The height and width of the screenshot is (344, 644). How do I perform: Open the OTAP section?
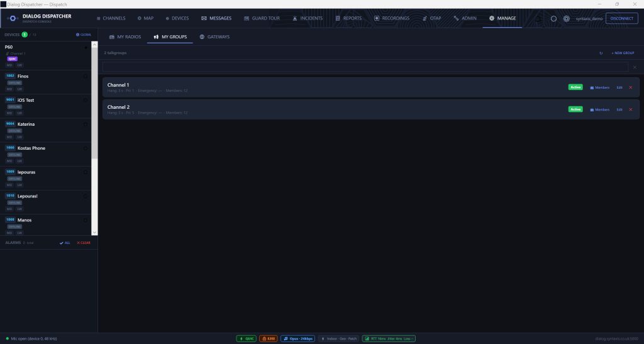[431, 18]
